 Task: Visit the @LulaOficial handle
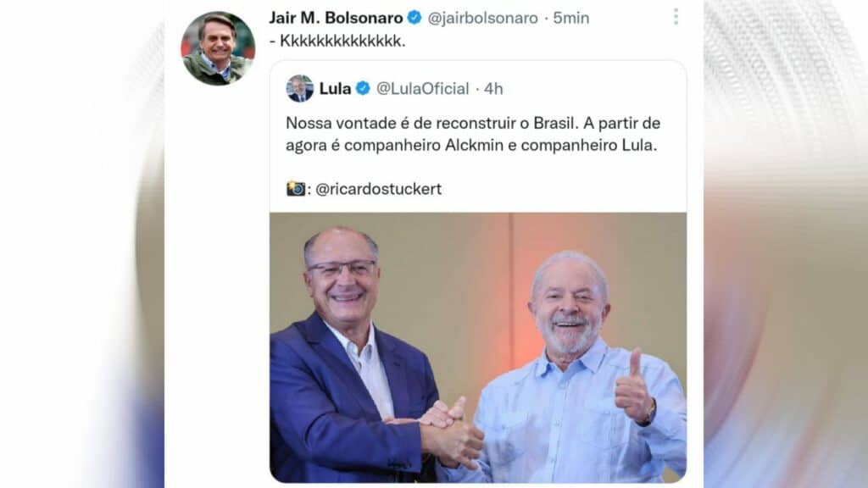422,88
